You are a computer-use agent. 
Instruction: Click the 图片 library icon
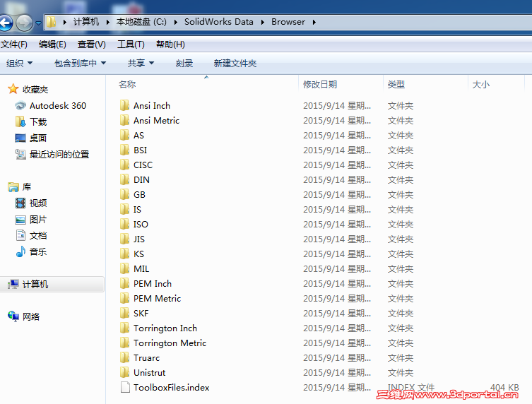(x=20, y=220)
